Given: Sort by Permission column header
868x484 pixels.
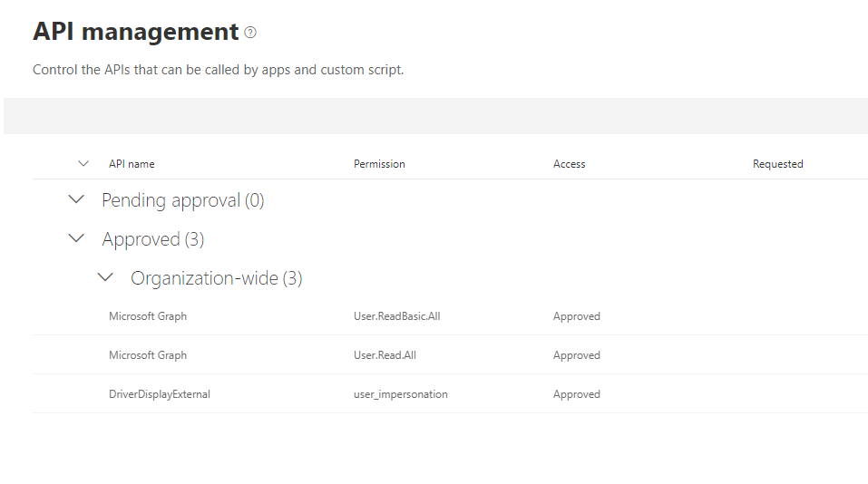Looking at the screenshot, I should click(379, 164).
